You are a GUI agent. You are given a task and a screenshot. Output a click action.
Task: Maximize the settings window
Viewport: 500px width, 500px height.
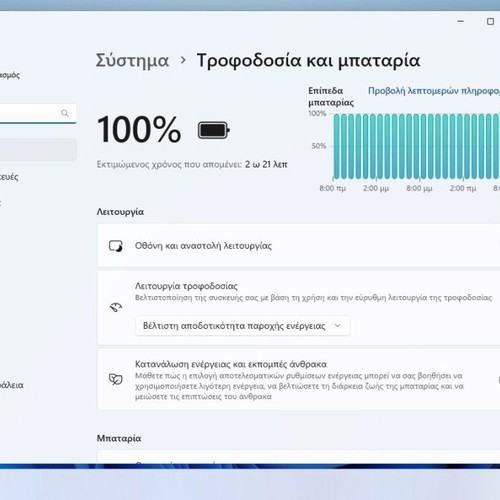coord(490,21)
